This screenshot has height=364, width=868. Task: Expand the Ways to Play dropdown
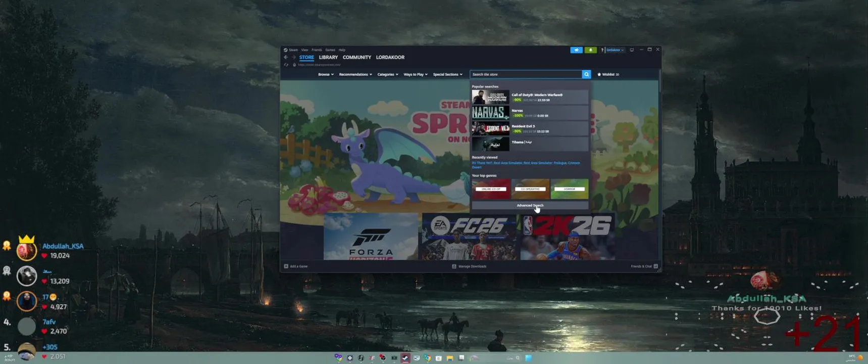coord(416,74)
